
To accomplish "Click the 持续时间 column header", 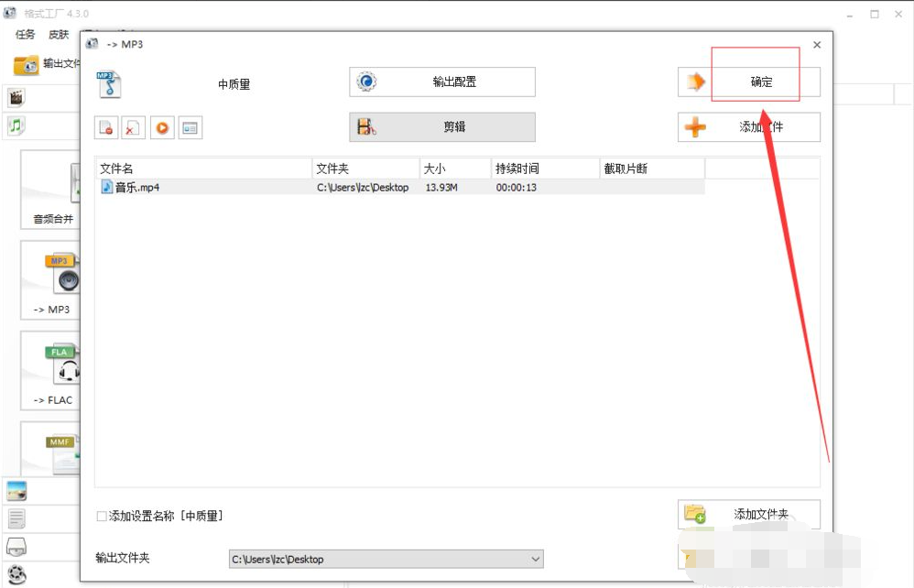I will 546,169.
